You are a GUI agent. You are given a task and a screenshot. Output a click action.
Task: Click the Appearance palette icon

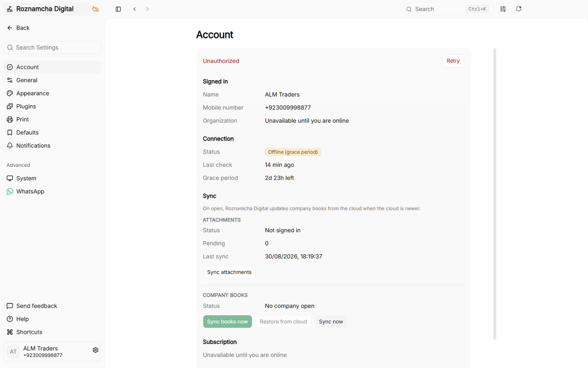tap(10, 93)
